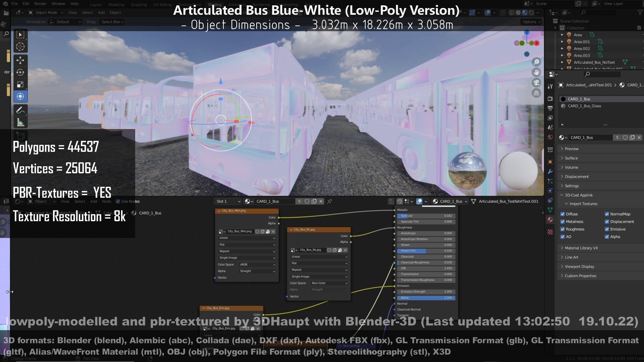Open the Render menu

pos(40,4)
